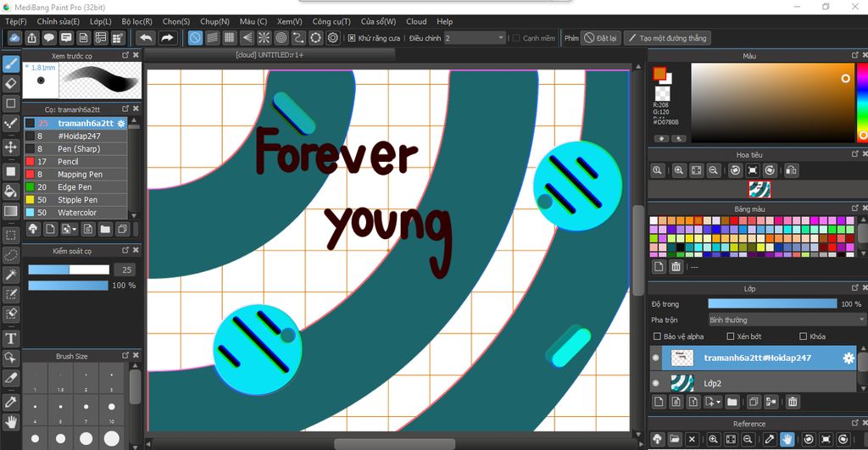This screenshot has height=450, width=868.
Task: Open settings gear of tramanh6a2tt#Hoidap247 layer
Action: tap(849, 358)
